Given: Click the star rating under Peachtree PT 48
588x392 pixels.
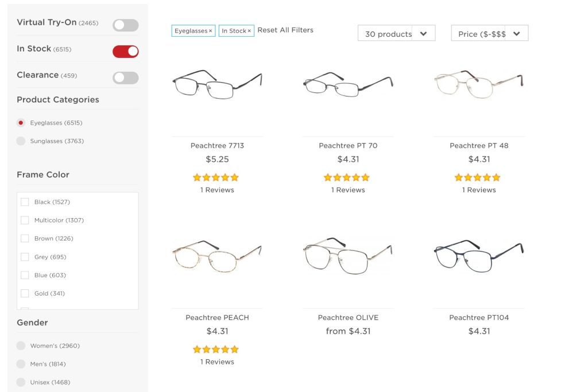Looking at the screenshot, I should pos(478,177).
